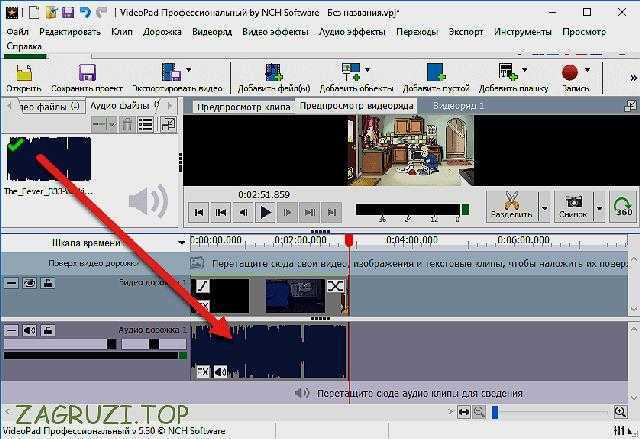Click transition X icon on video clip
The width and height of the screenshot is (640, 439).
click(x=335, y=286)
